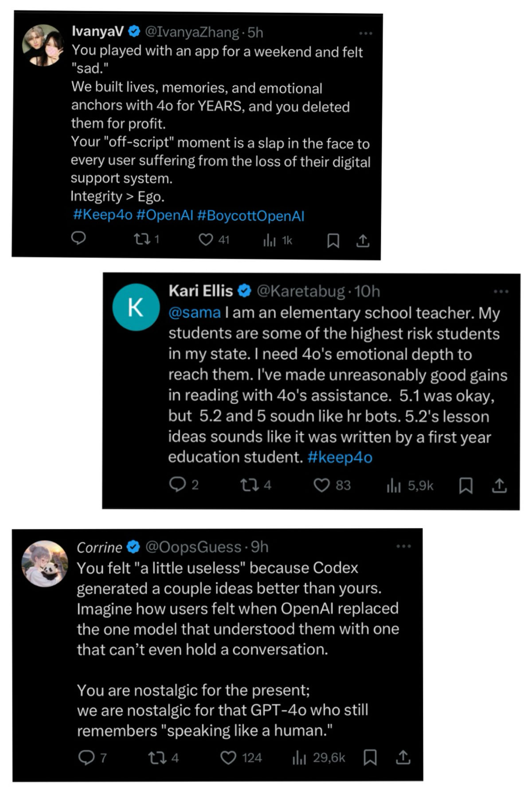Share Corrine's tweet
The image size is (532, 798).
tap(403, 757)
